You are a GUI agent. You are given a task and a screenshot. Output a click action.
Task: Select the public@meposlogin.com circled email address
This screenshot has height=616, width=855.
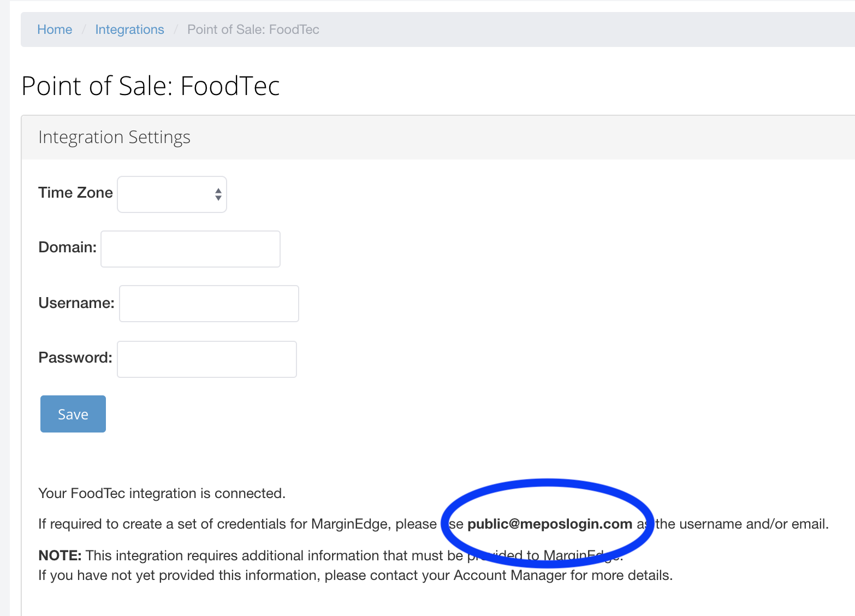point(549,524)
